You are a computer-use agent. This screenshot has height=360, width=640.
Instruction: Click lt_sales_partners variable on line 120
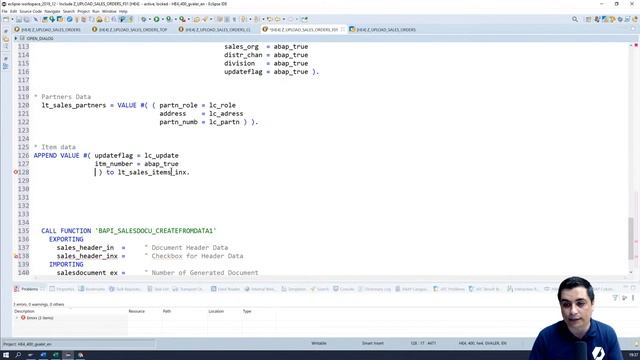(73, 105)
